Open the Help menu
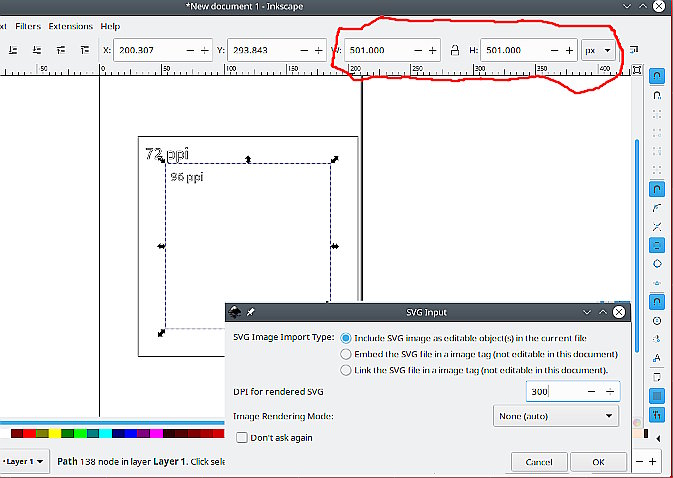This screenshot has width=673, height=478. (110, 26)
